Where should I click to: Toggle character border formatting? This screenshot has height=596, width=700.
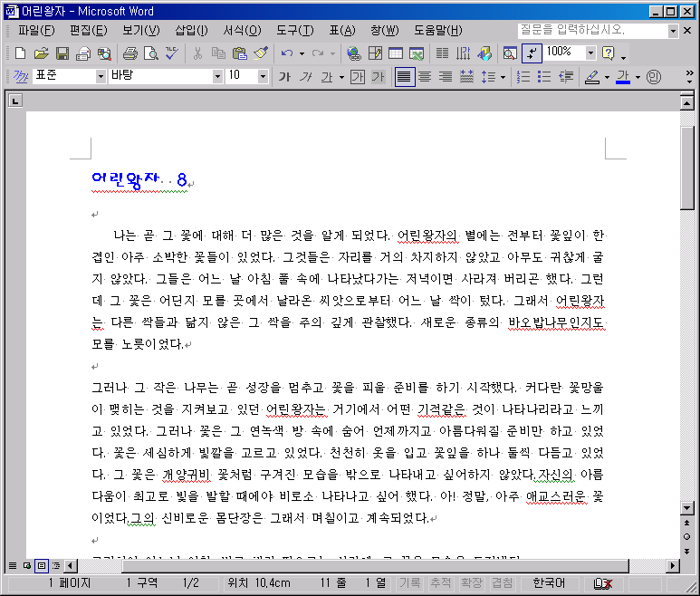(x=357, y=77)
